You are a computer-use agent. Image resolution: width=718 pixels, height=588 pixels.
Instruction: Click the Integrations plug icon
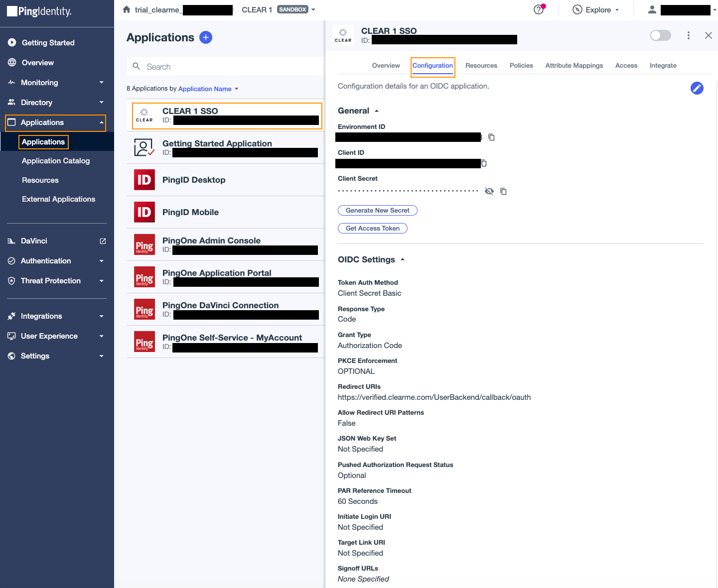[x=11, y=316]
